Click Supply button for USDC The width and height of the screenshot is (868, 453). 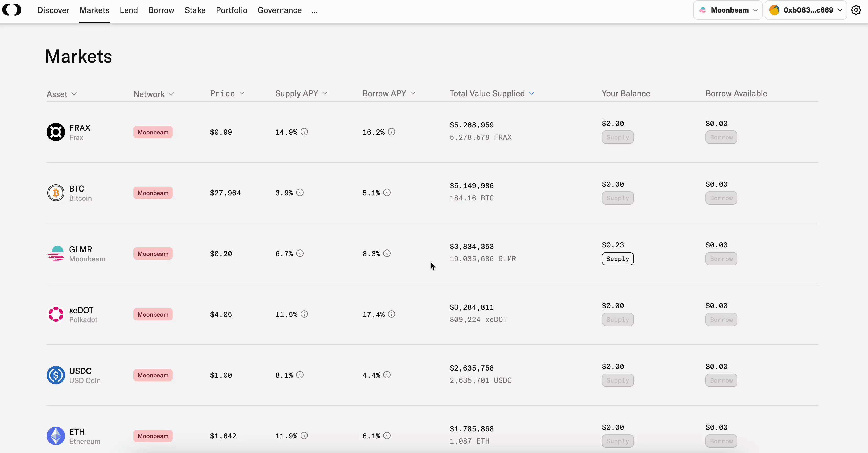pos(618,380)
